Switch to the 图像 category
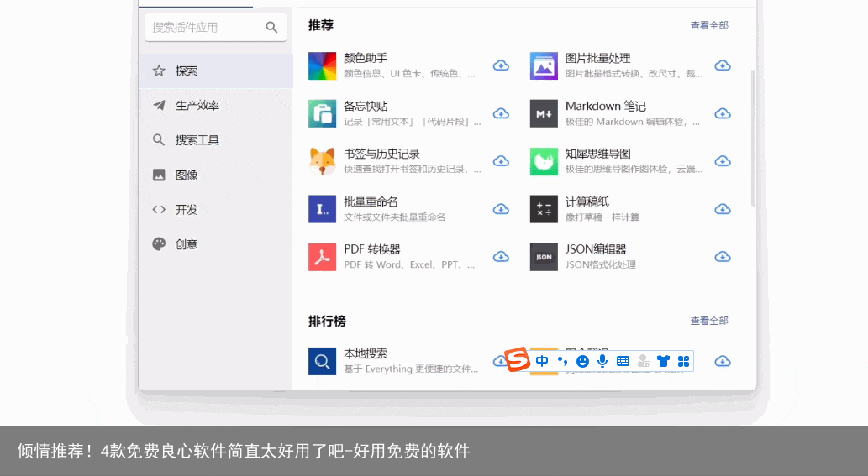 coord(187,175)
